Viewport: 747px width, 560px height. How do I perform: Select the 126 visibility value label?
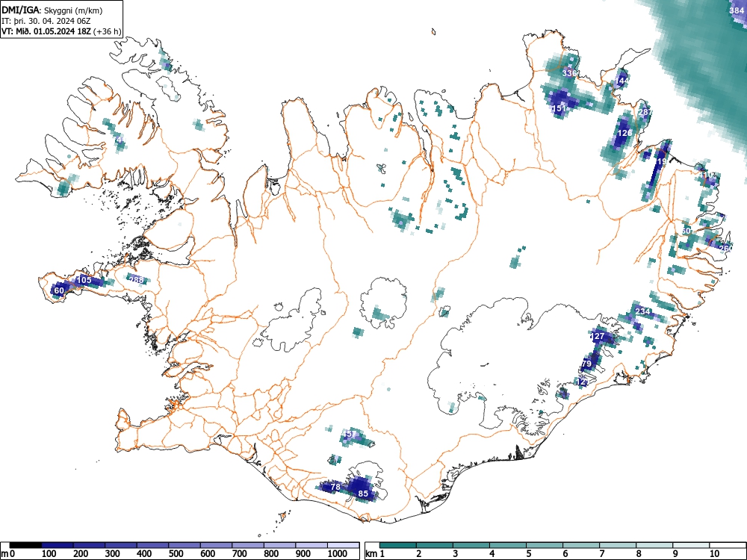(x=624, y=134)
